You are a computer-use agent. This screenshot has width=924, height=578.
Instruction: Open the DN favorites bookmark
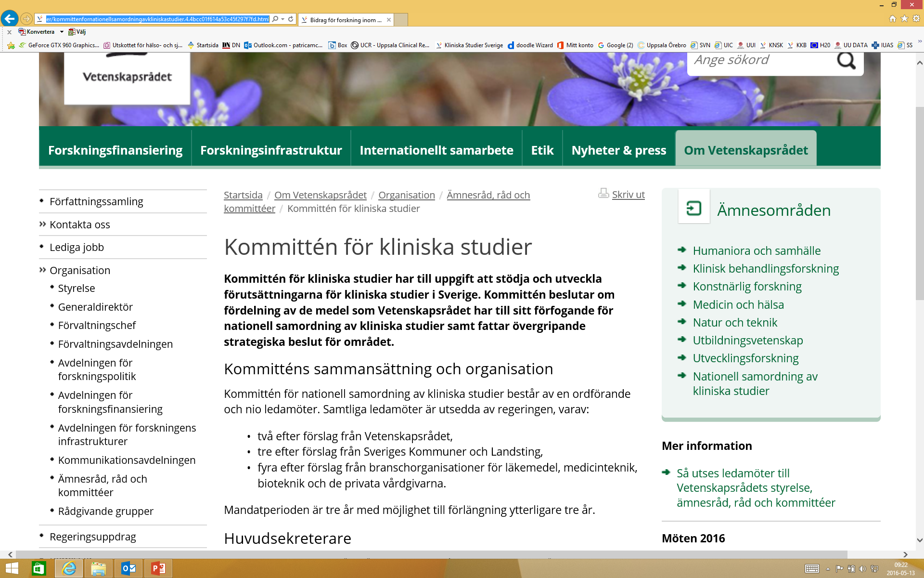(x=231, y=45)
